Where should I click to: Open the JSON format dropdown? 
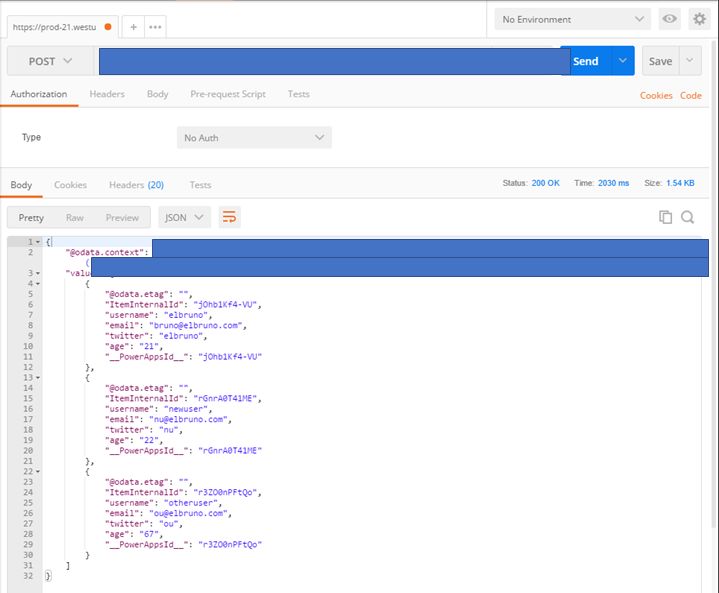click(185, 217)
